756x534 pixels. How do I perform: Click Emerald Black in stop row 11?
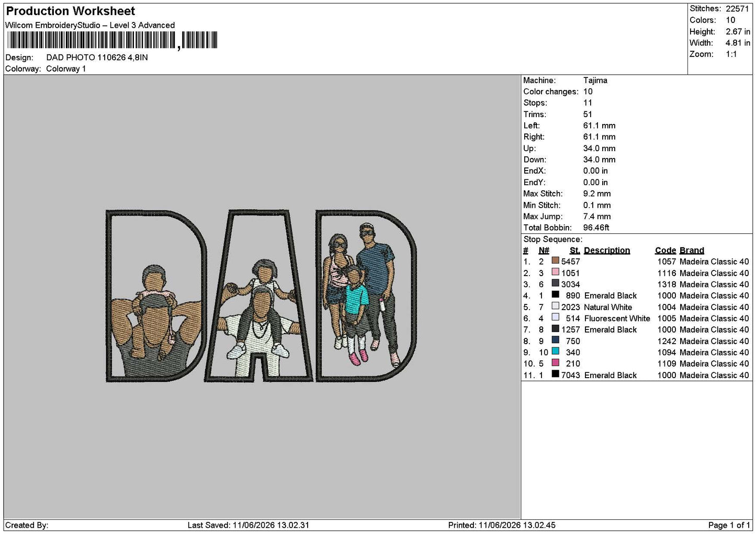[x=610, y=375]
